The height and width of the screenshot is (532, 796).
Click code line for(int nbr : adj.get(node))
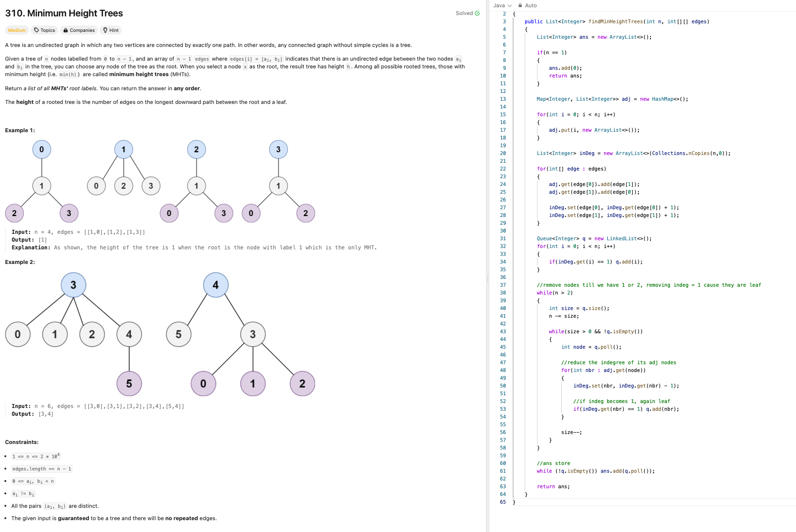point(604,370)
